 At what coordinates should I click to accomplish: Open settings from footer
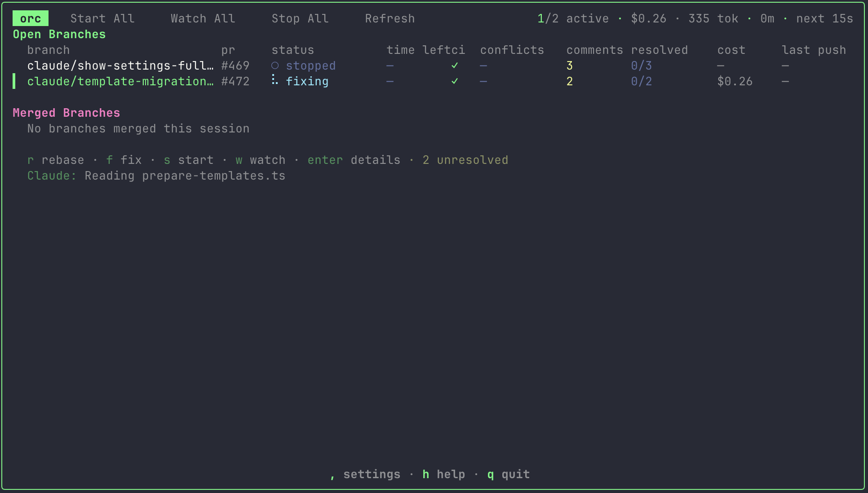(365, 474)
